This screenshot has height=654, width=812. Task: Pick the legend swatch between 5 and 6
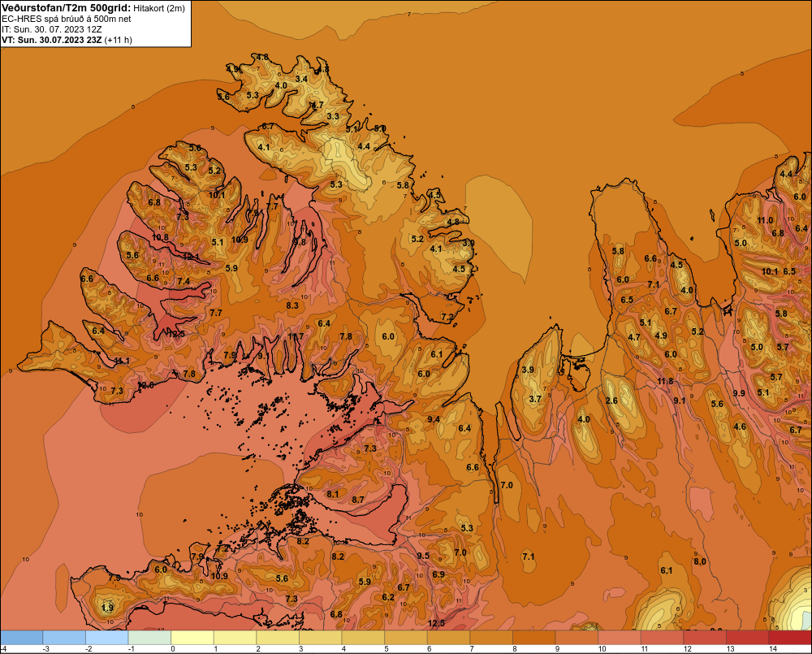406,638
